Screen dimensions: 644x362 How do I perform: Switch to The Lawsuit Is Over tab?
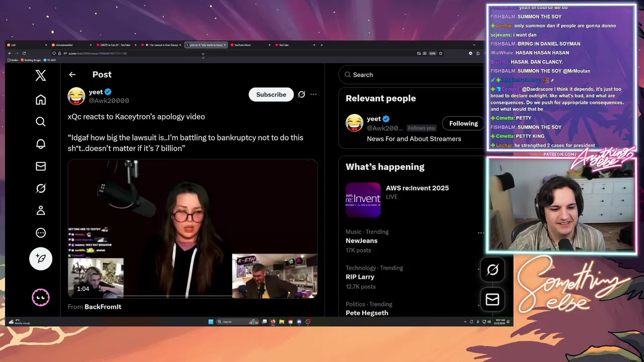[x=162, y=45]
